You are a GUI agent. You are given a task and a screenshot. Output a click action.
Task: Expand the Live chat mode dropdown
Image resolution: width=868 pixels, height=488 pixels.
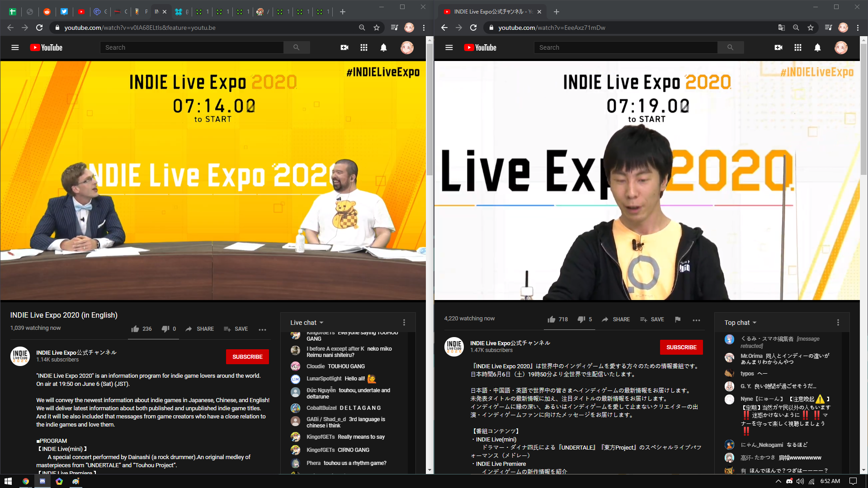[307, 323]
